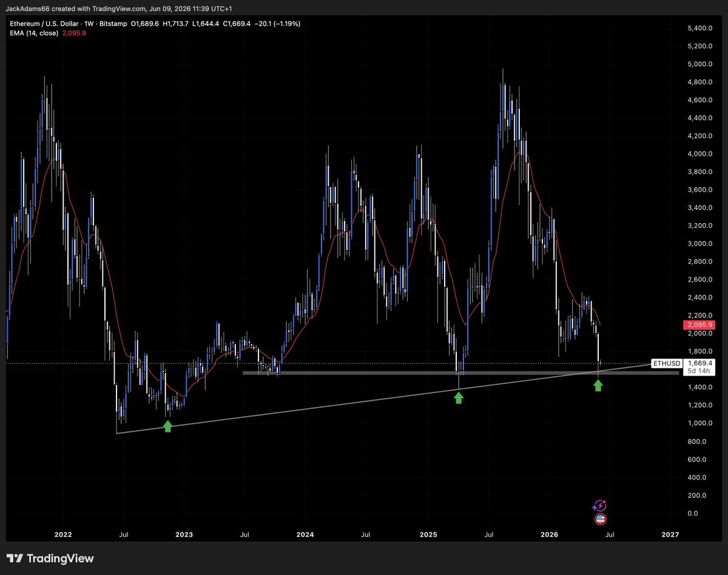The image size is (728, 575).
Task: Click the 4,800.0 price axis label
Action: click(x=700, y=82)
